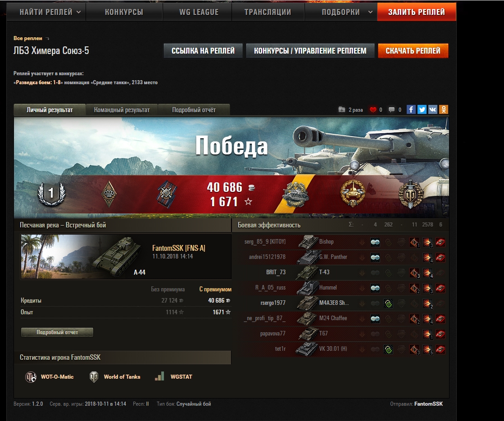Click the destroyed-tank icon in papavova77 row
This screenshot has width=504, height=421.
[440, 334]
